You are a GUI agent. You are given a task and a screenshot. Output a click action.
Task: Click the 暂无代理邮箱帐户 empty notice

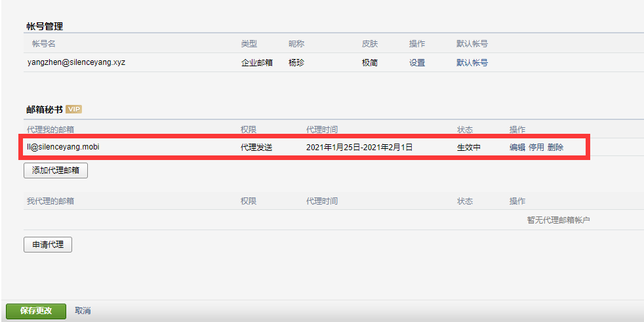pyautogui.click(x=558, y=220)
